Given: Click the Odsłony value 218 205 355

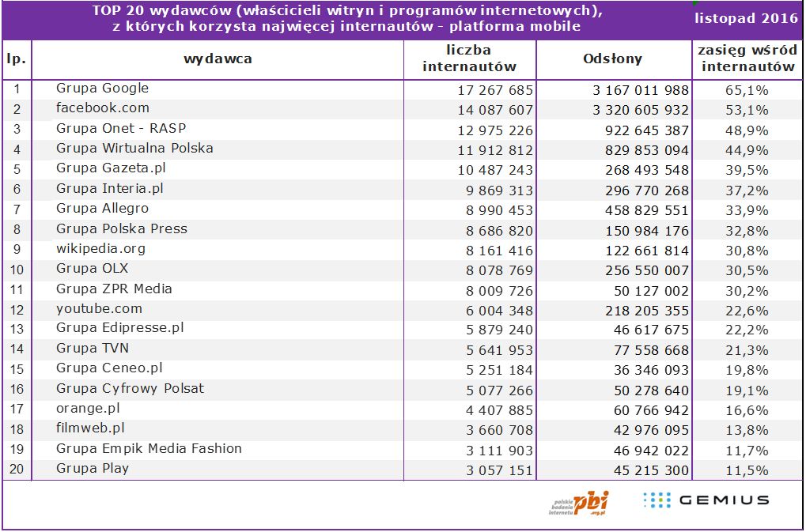Looking at the screenshot, I should coord(647,311).
